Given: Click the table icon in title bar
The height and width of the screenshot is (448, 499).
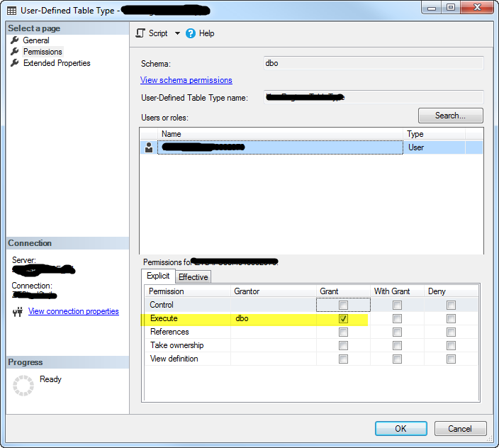Looking at the screenshot, I should (x=12, y=11).
